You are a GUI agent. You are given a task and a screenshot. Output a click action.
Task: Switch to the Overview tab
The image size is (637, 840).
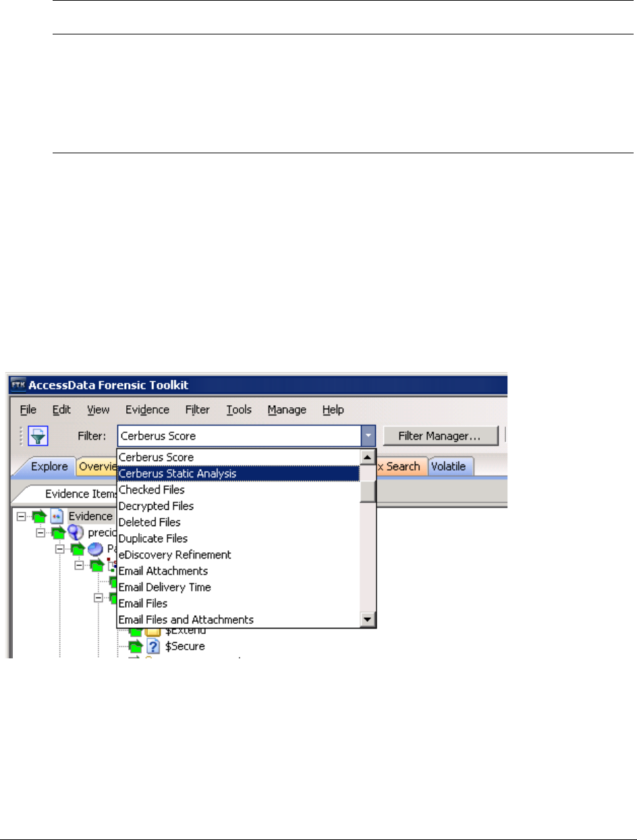pos(96,467)
